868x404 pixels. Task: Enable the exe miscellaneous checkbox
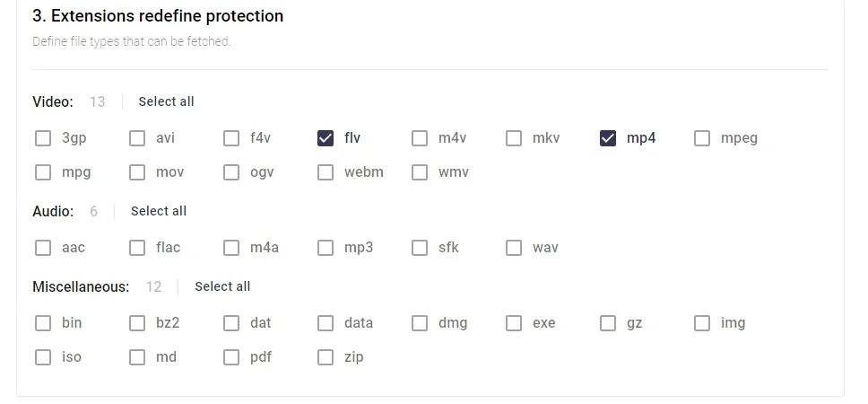point(514,323)
